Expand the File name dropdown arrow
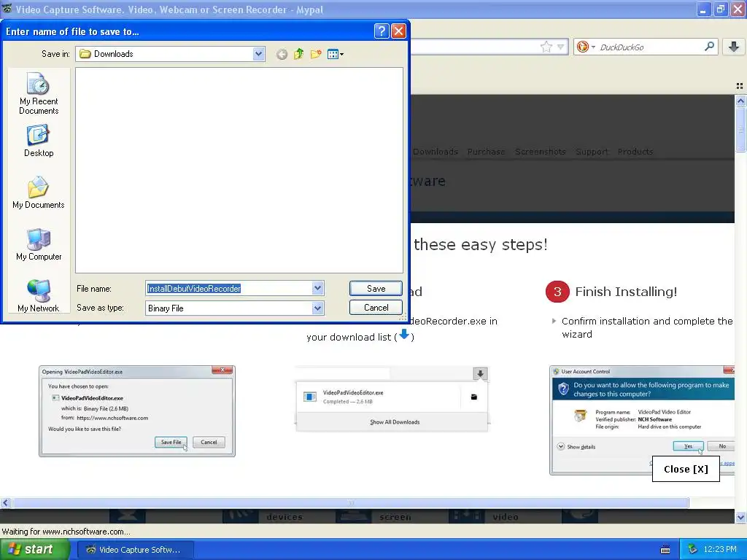Image resolution: width=747 pixels, height=560 pixels. point(318,288)
